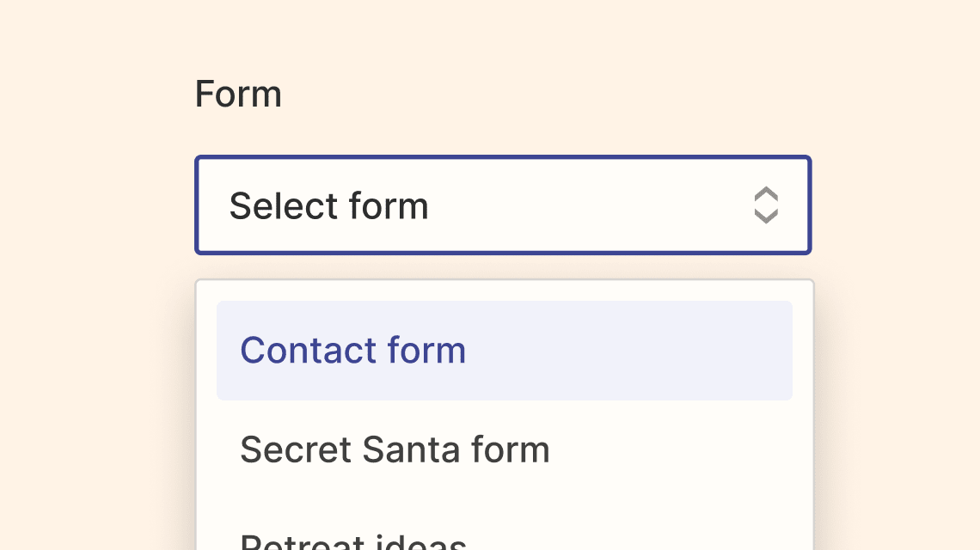Click the highlighted Contact form row

(505, 351)
